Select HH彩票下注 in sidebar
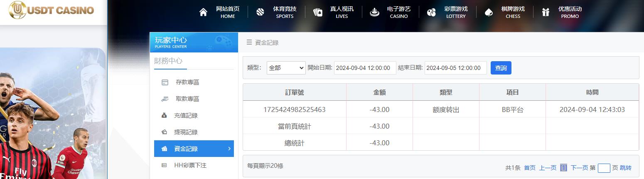The width and height of the screenshot is (644, 179). click(x=194, y=166)
